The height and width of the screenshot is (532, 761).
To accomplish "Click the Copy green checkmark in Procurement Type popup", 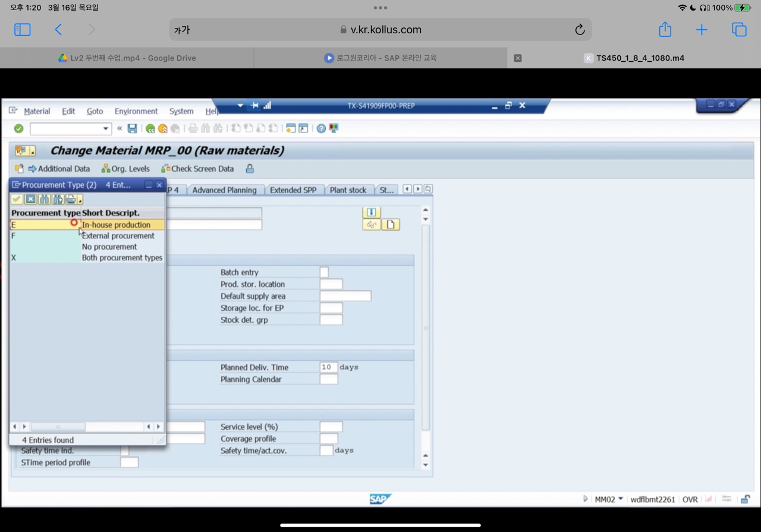I will point(17,199).
